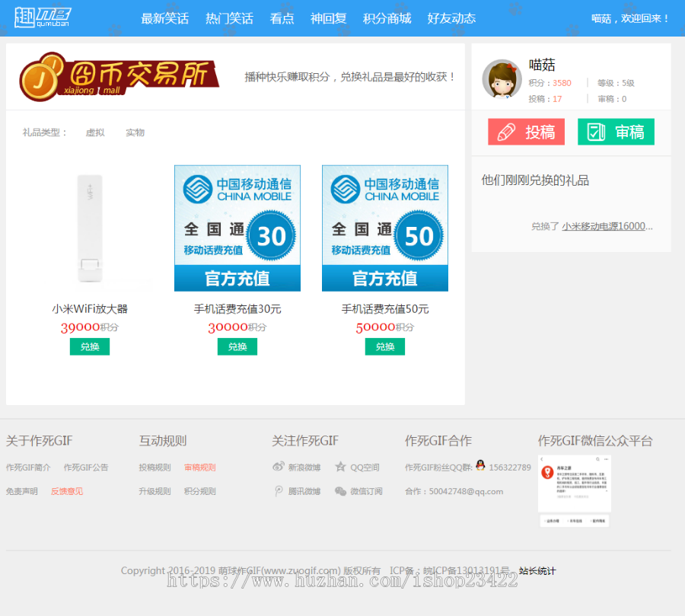Open the 站长统计 link
Screen dimensions: 685x616
pyautogui.click(x=537, y=571)
